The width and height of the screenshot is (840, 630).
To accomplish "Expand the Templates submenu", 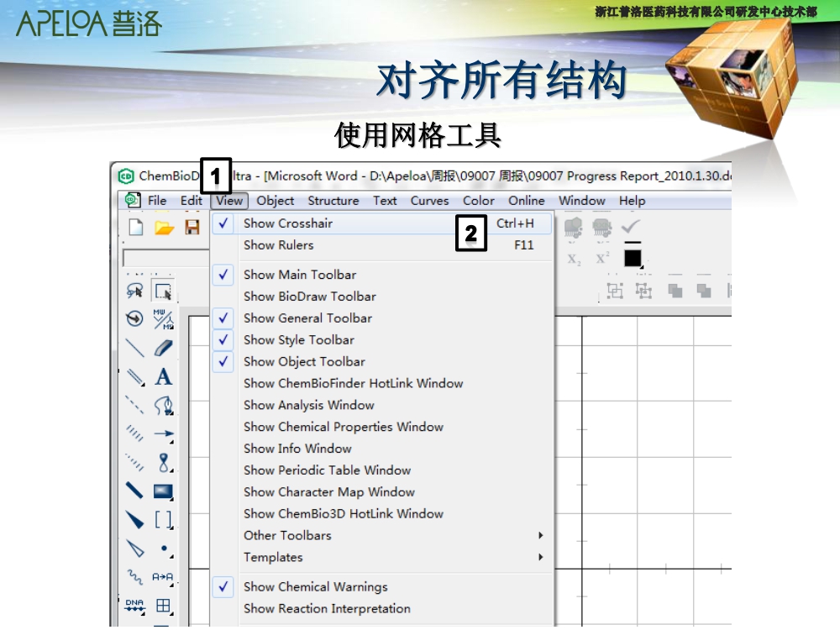I will 381,557.
